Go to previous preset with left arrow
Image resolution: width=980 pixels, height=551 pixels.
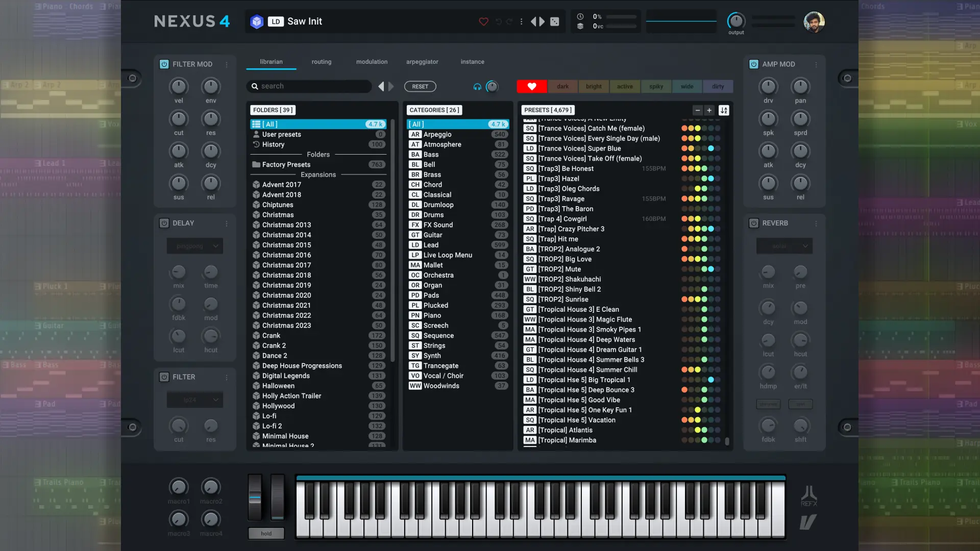pyautogui.click(x=534, y=21)
